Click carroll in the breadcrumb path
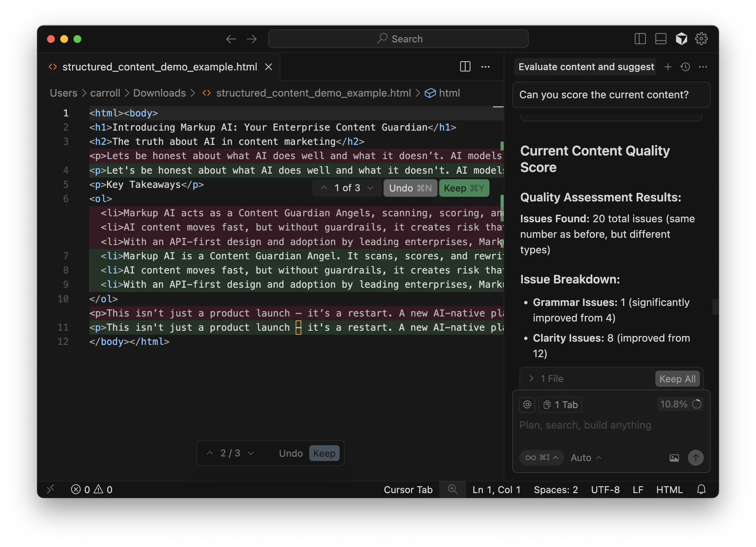The height and width of the screenshot is (547, 756). pyautogui.click(x=105, y=93)
